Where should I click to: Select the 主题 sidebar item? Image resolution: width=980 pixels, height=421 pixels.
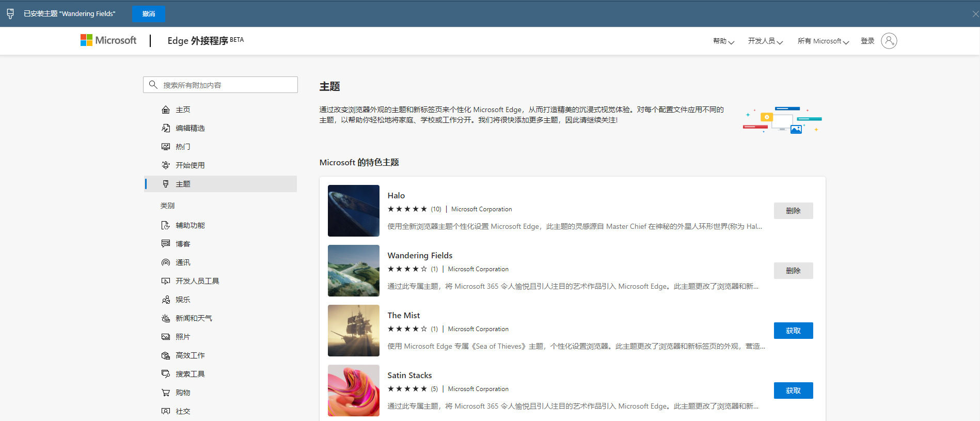[220, 184]
